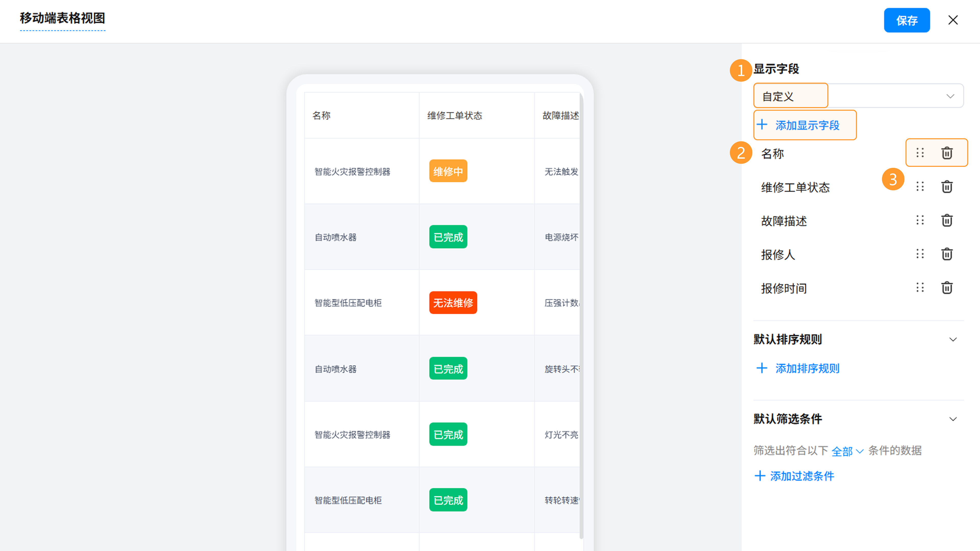Click trash icon beside 报修人

947,254
